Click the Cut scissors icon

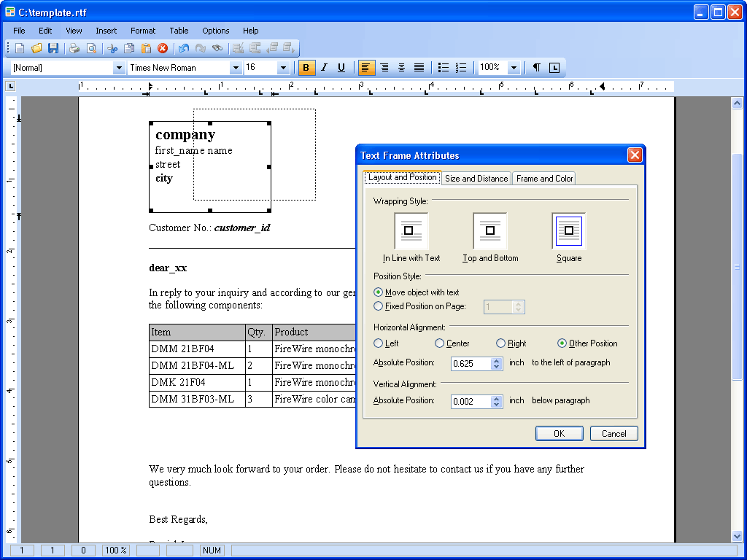click(112, 48)
